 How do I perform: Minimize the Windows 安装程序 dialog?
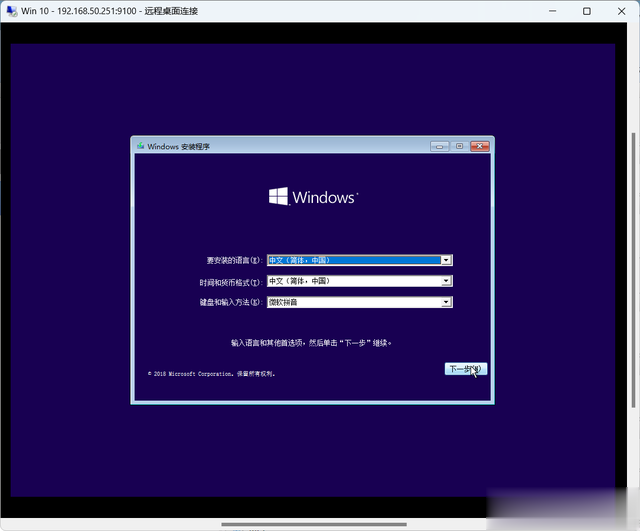coord(440,146)
